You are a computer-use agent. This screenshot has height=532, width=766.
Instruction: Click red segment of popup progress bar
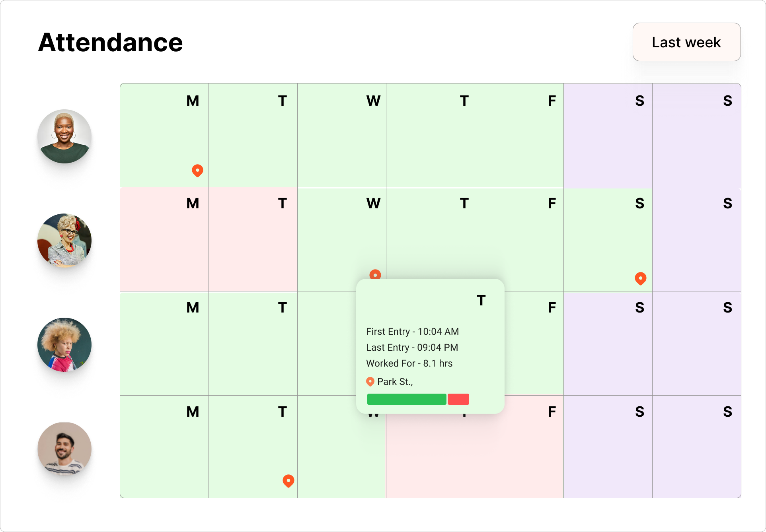458,399
